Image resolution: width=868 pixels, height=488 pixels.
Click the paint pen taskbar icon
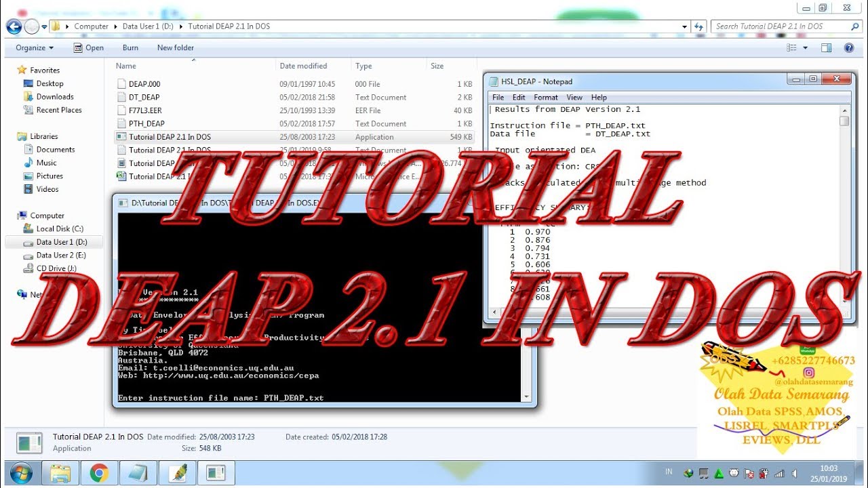177,472
